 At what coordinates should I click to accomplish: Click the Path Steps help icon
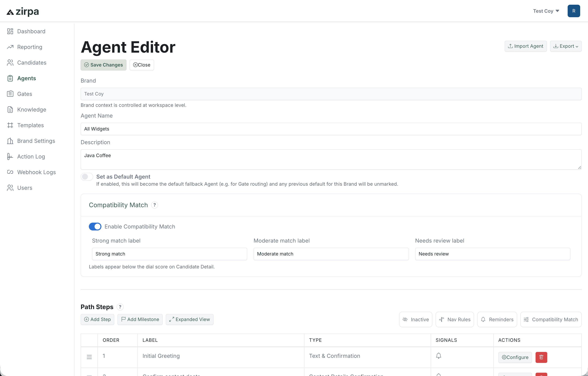click(120, 307)
